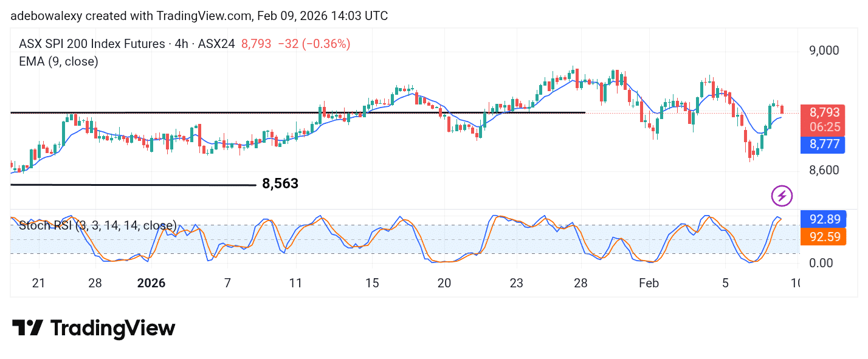Select the 2026 label on the time axis
The image size is (868, 359).
[151, 283]
